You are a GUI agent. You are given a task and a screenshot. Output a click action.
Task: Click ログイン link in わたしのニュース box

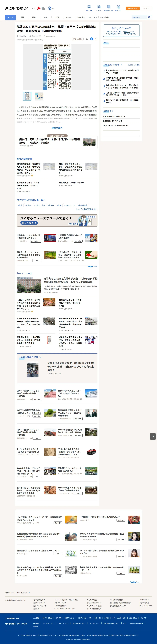pyautogui.click(x=128, y=32)
